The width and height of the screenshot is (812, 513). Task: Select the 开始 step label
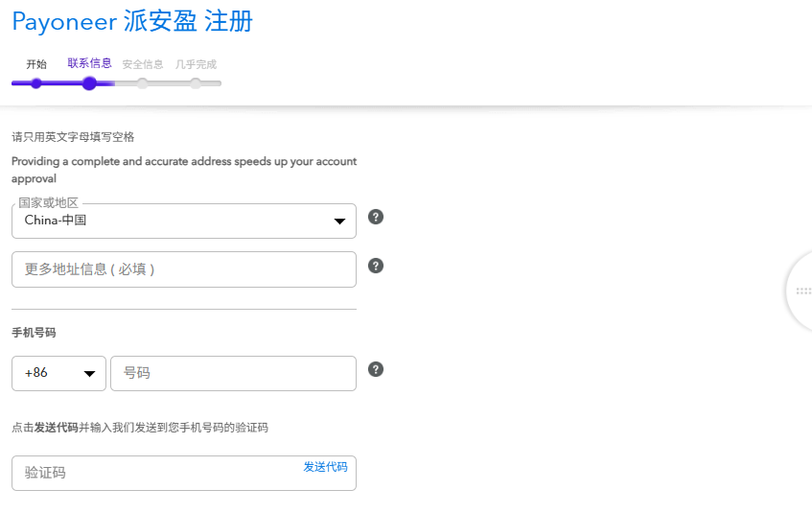coord(36,64)
